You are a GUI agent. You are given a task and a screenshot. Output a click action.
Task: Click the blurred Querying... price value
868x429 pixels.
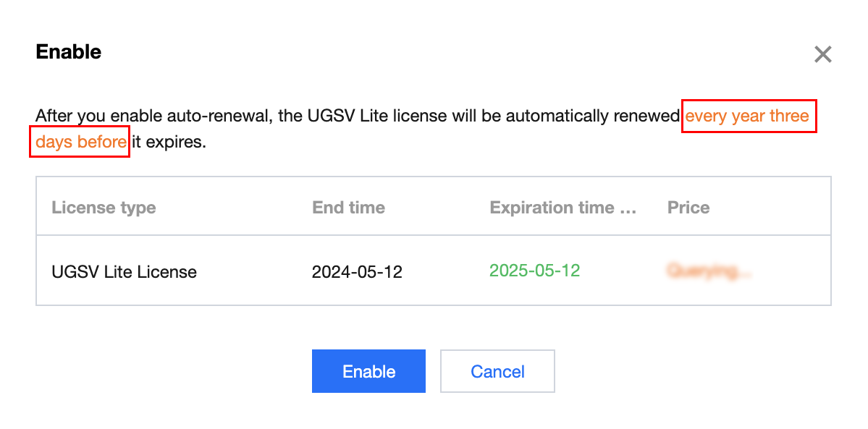tap(709, 271)
